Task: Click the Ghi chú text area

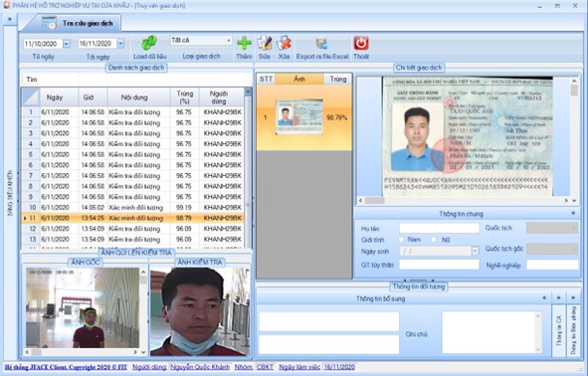Action: 491,332
